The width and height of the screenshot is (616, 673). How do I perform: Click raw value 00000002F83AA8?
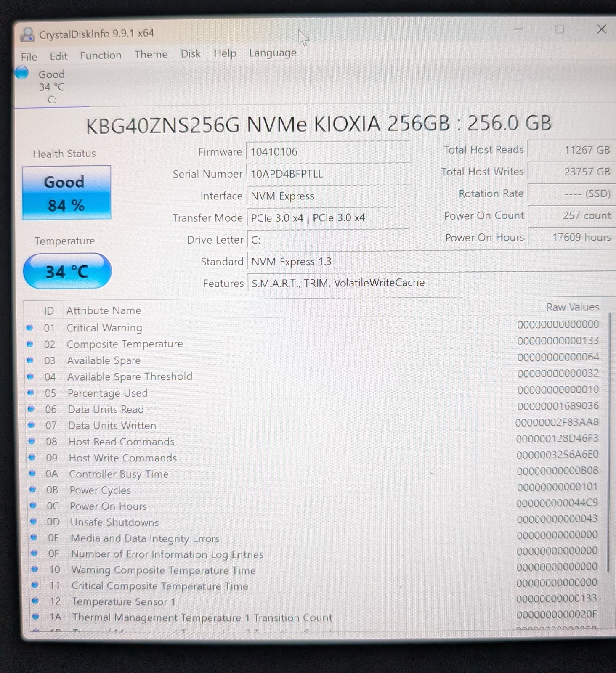pos(557,422)
